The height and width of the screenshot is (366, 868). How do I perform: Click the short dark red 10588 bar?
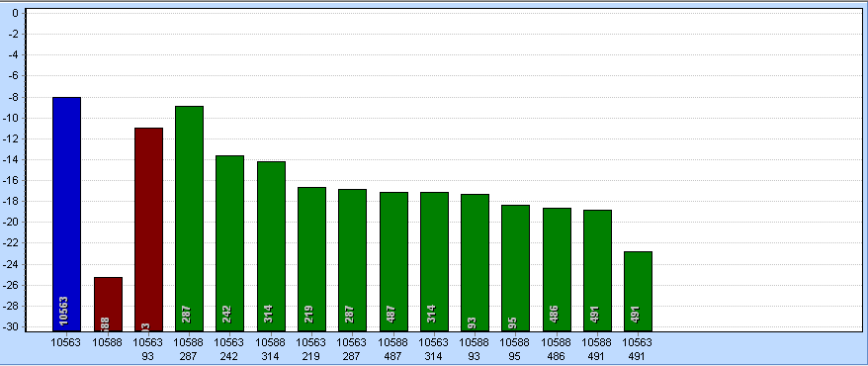click(108, 304)
